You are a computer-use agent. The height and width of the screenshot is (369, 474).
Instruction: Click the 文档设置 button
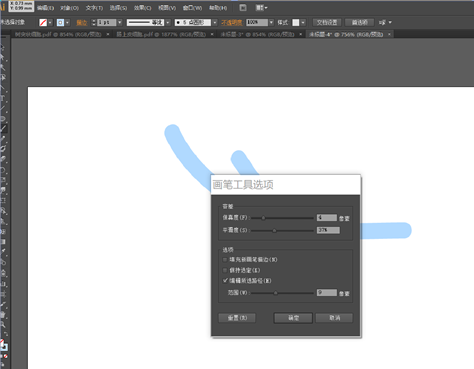[327, 22]
